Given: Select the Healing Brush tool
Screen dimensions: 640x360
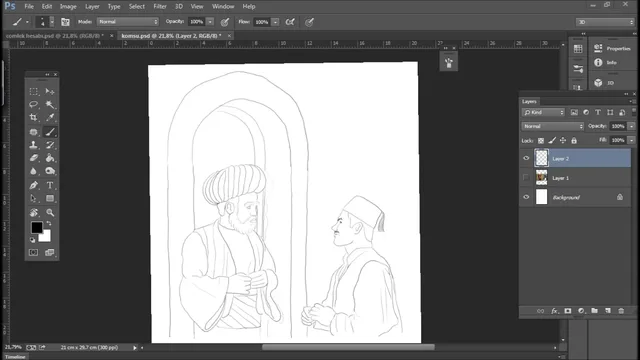Looking at the screenshot, I should pos(34,132).
